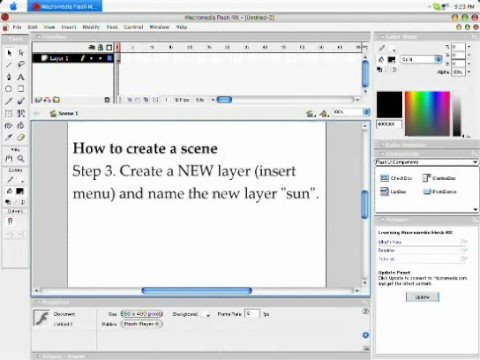480x360 pixels.
Task: Choose the Lasso tool
Action: (21, 65)
